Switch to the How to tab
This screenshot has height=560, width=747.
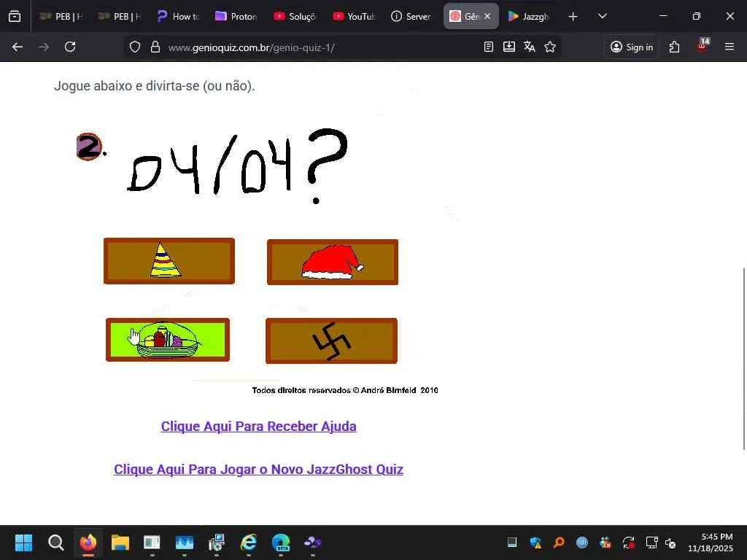point(178,16)
